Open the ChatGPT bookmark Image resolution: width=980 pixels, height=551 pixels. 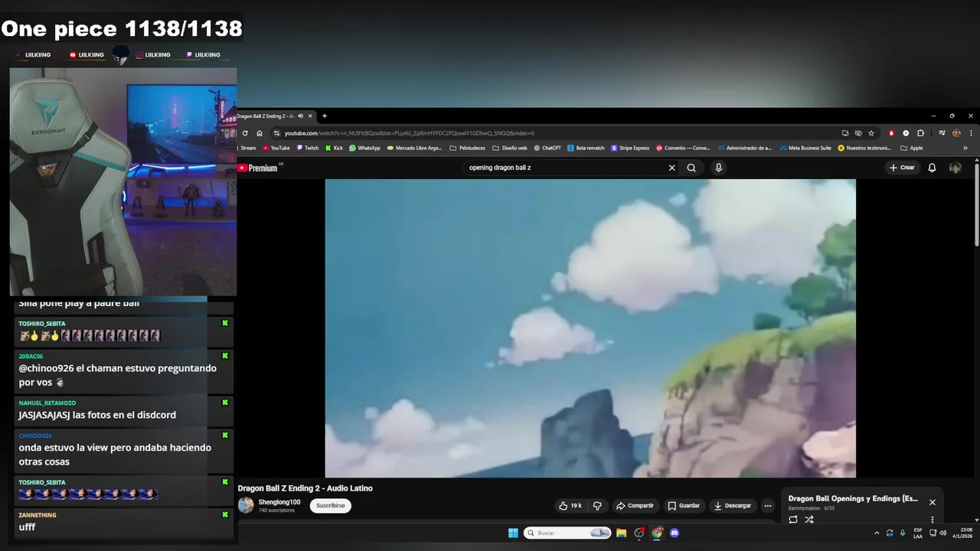(x=547, y=148)
